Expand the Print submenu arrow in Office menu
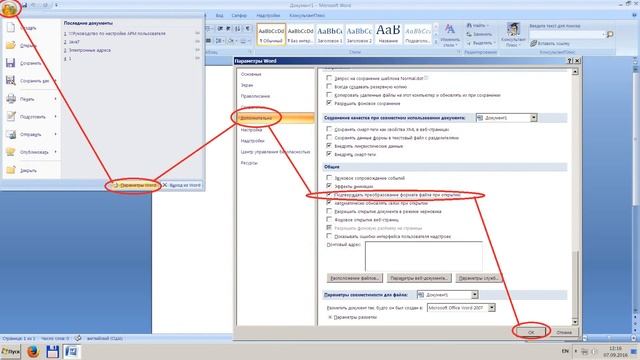 coord(56,98)
